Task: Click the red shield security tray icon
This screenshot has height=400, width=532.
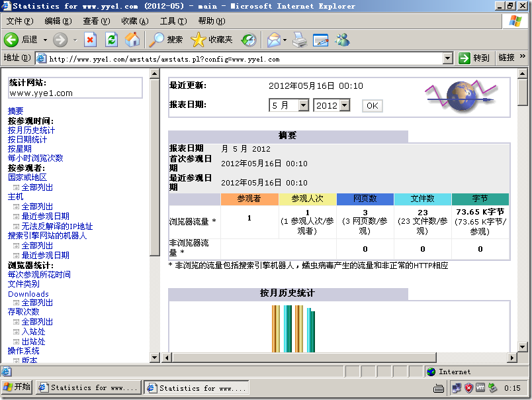Action: pos(468,388)
